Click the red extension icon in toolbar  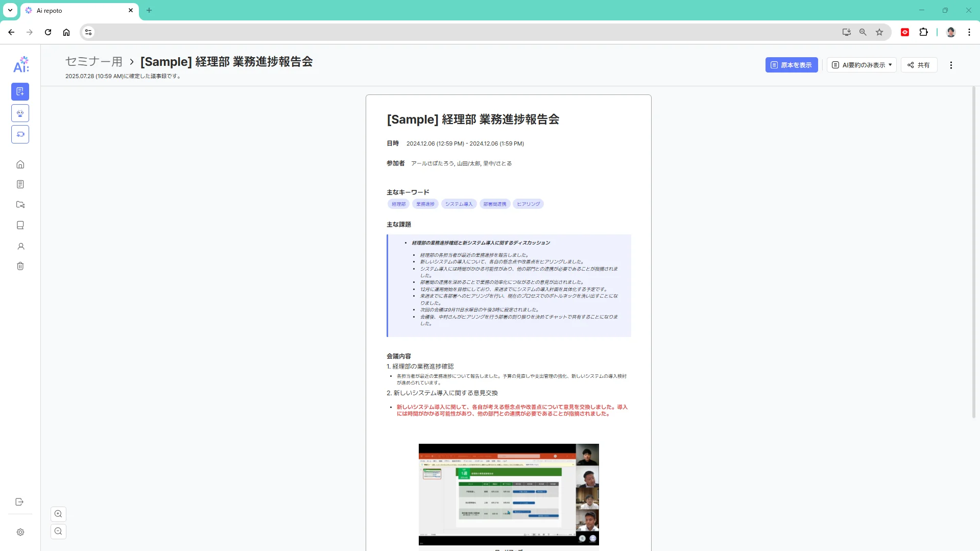pos(905,32)
